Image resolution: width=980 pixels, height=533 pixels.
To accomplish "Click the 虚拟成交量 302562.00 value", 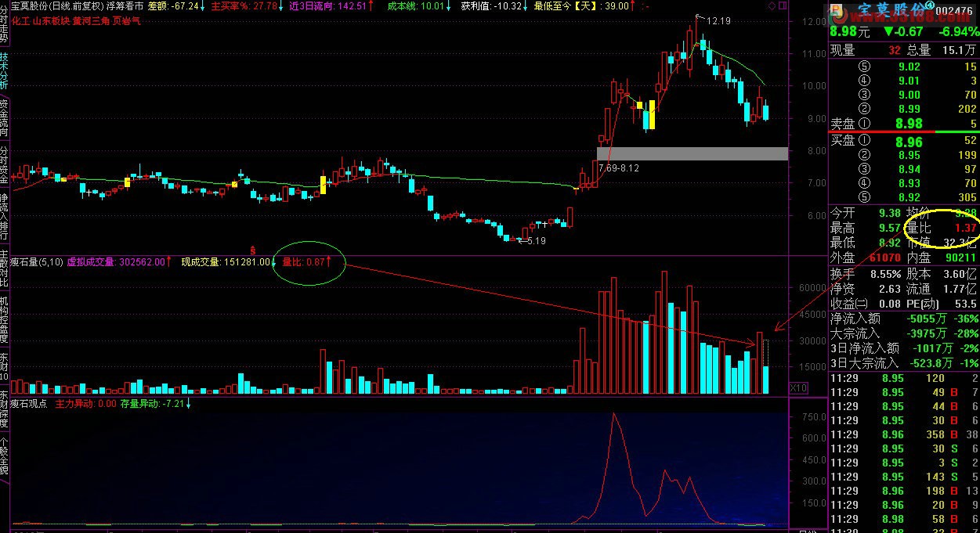I will [118, 262].
